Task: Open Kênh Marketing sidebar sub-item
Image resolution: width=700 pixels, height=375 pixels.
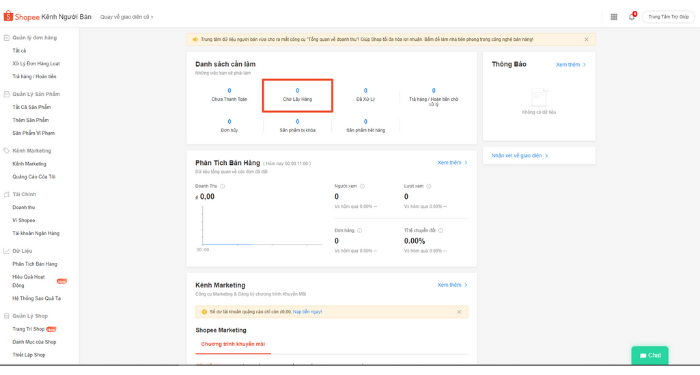Action: pyautogui.click(x=29, y=164)
